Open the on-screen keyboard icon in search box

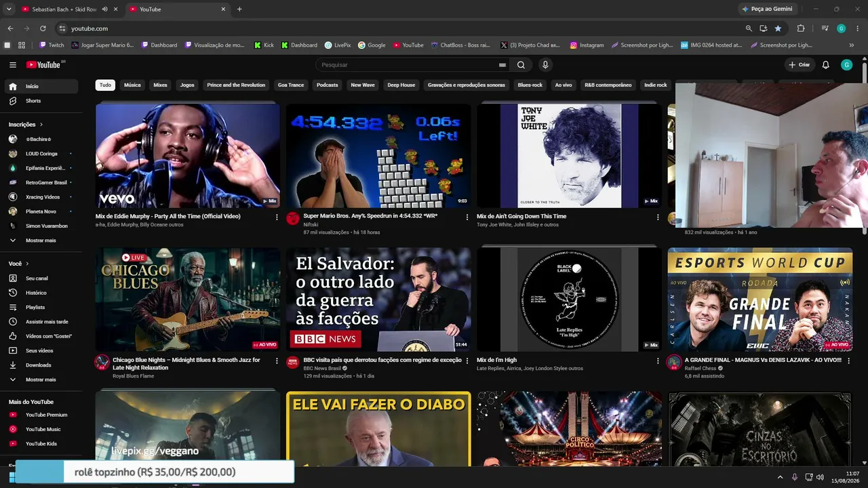coord(502,65)
